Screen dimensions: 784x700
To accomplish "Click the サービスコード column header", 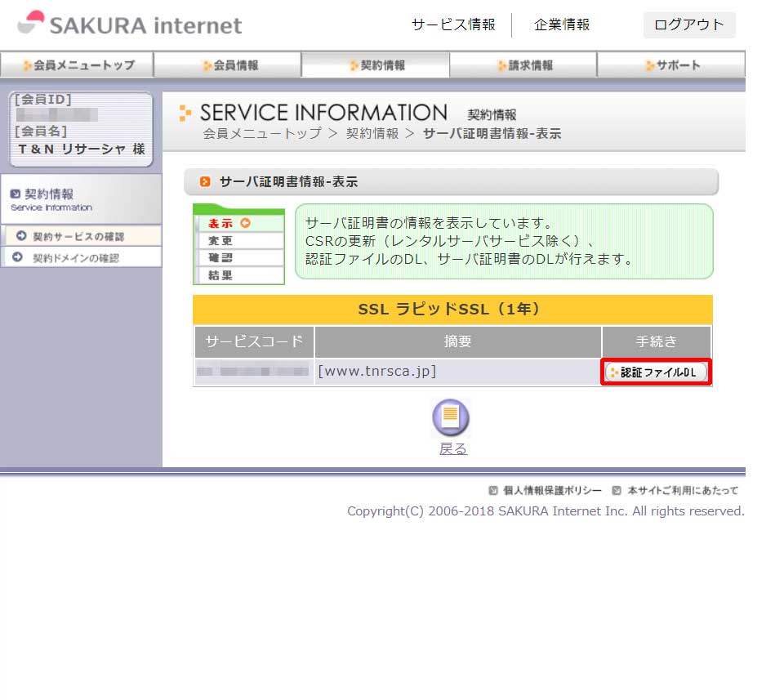I will tap(254, 341).
